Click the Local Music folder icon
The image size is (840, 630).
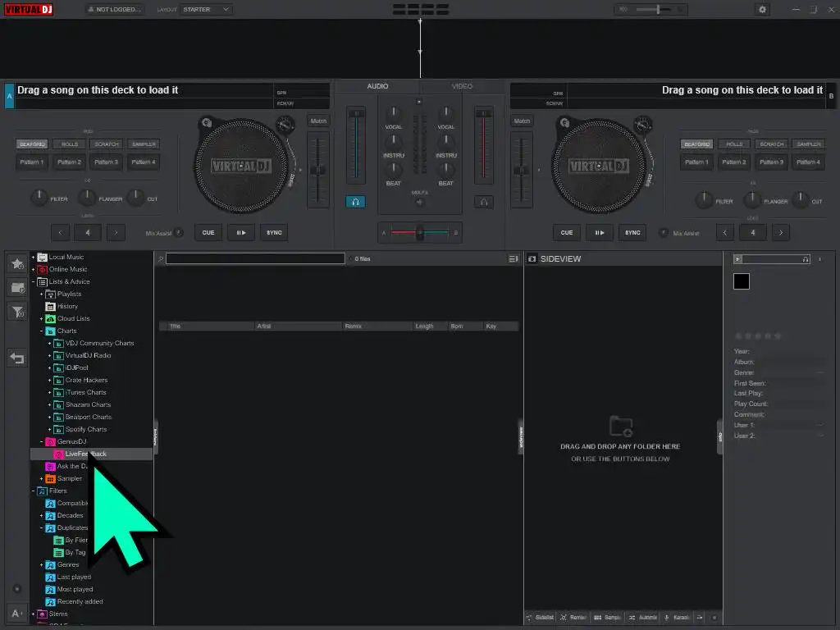(43, 257)
